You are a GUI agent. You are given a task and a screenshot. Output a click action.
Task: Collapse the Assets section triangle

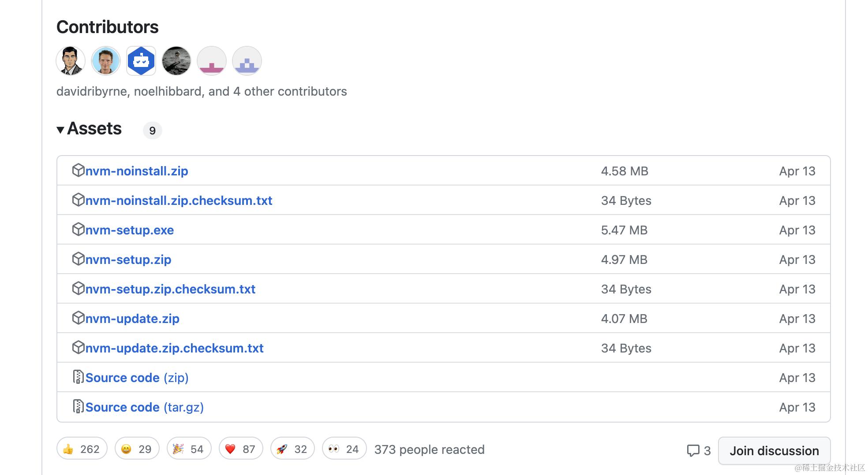point(60,130)
